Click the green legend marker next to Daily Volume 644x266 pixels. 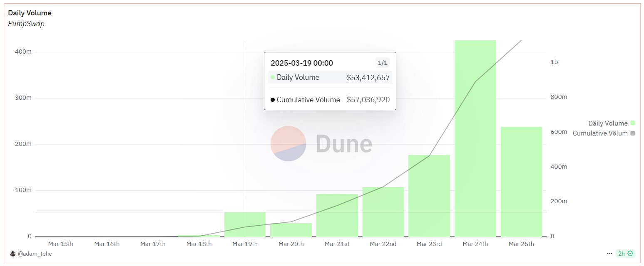click(x=632, y=123)
